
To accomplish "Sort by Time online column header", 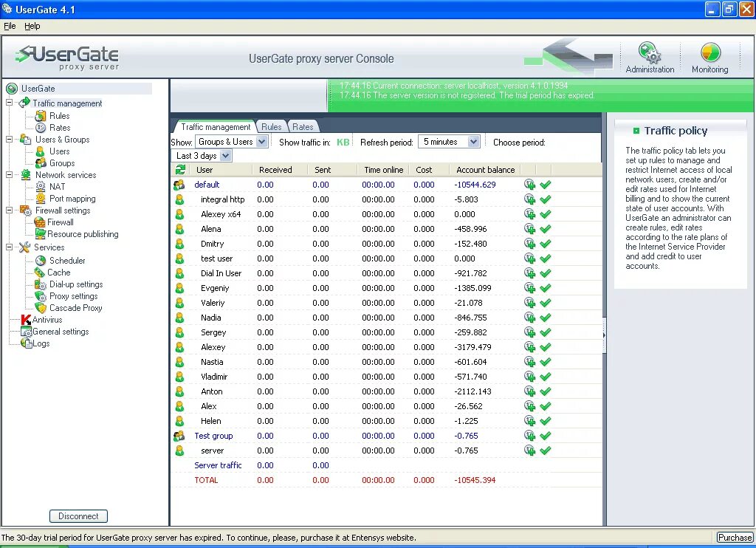I will pyautogui.click(x=383, y=170).
